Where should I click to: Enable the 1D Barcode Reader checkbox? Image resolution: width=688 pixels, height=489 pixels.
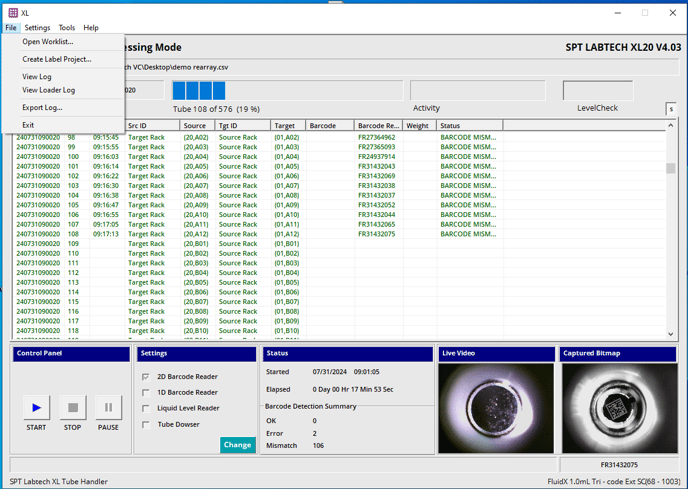pyautogui.click(x=146, y=392)
